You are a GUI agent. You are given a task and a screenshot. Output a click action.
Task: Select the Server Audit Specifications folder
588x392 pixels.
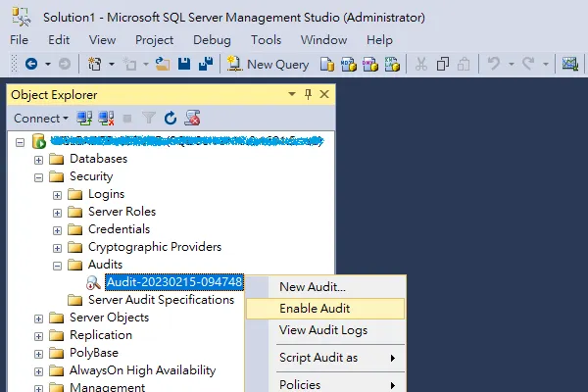coord(161,300)
